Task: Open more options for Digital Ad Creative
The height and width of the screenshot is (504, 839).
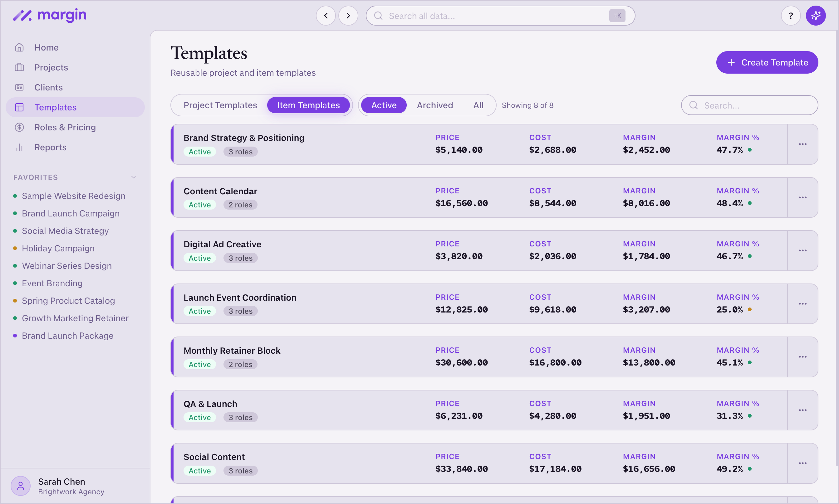Action: 802,251
